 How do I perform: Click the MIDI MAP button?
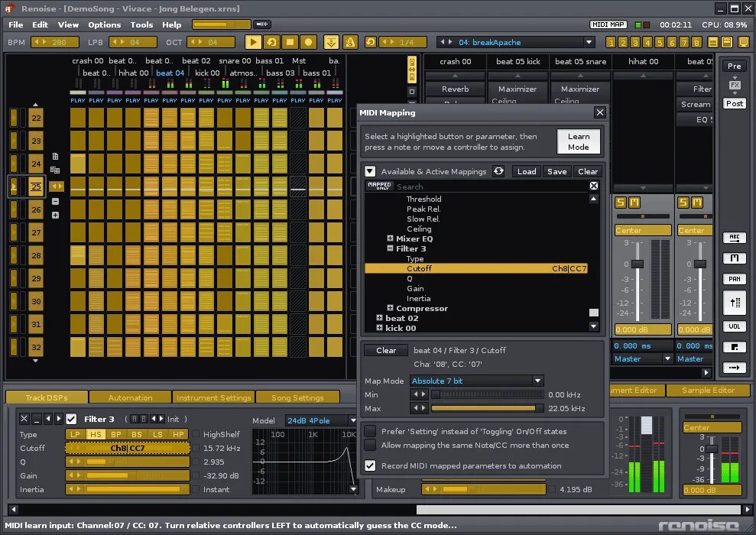click(x=608, y=24)
